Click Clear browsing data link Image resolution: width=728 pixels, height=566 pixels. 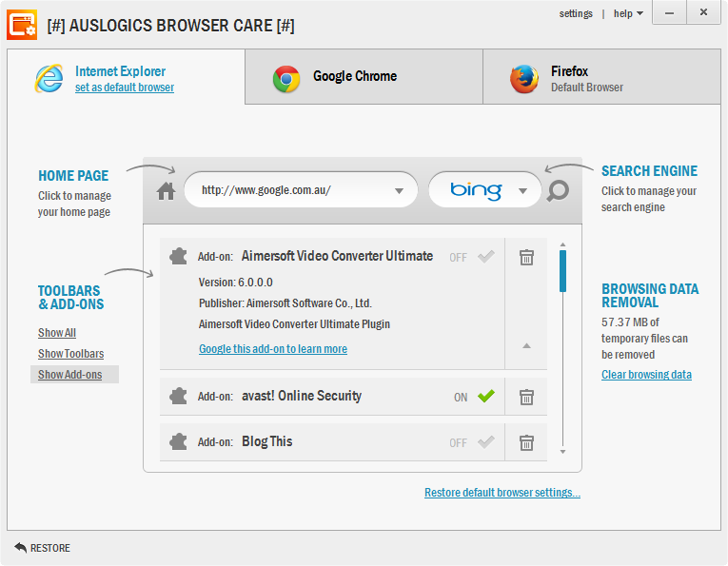(646, 375)
